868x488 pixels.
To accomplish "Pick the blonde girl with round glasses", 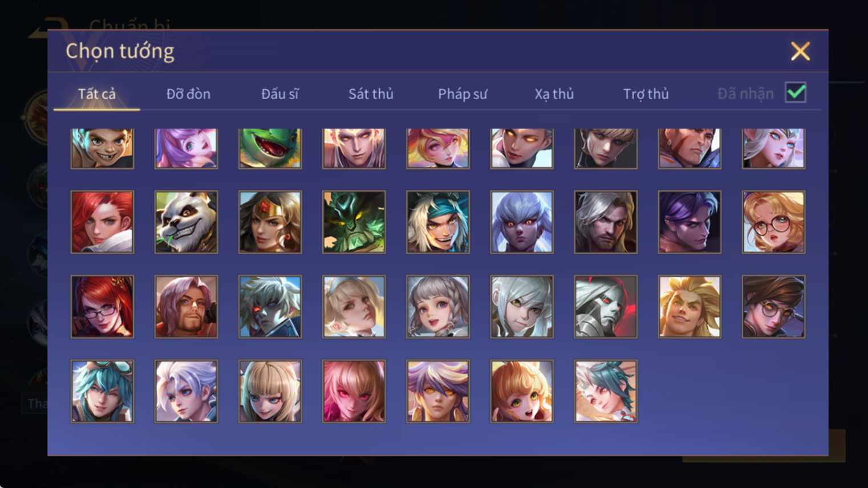I will pyautogui.click(x=773, y=222).
